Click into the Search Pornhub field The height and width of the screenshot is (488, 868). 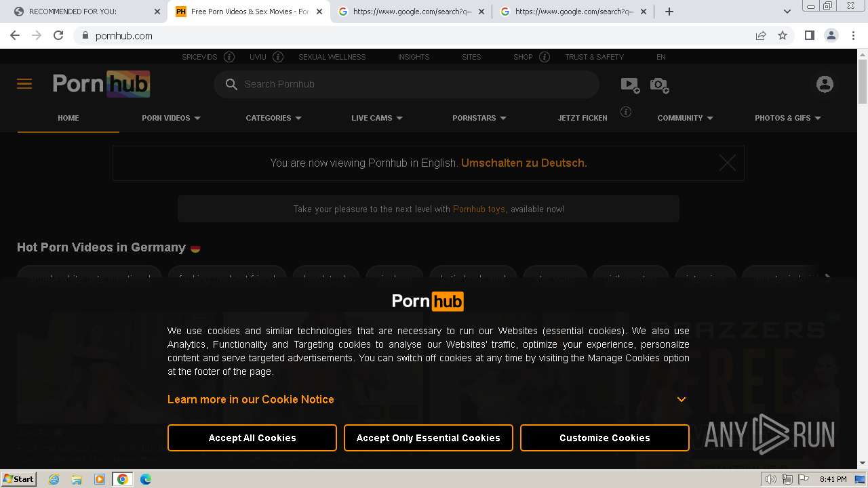point(407,84)
